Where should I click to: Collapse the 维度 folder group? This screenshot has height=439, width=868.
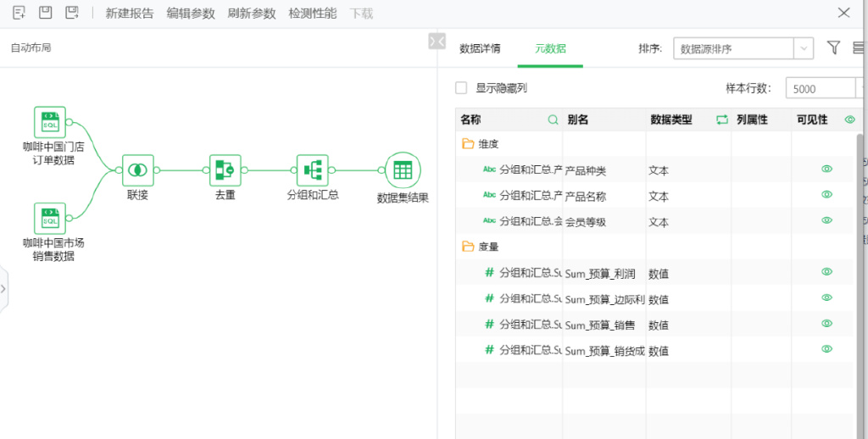click(x=468, y=144)
